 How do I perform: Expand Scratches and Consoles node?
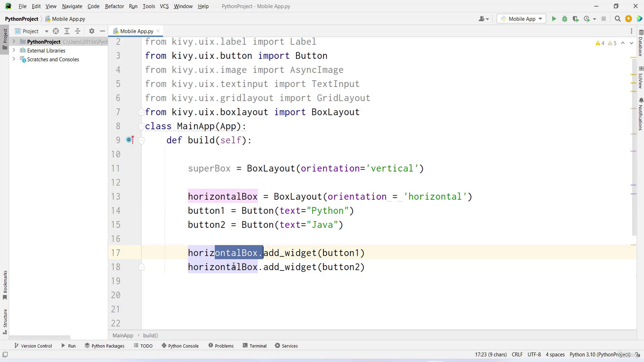[x=14, y=59]
